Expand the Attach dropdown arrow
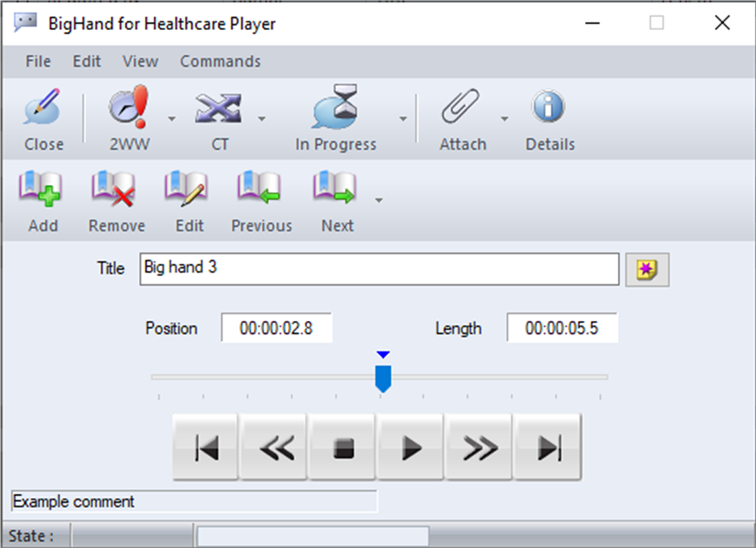The height and width of the screenshot is (548, 756). tap(504, 119)
